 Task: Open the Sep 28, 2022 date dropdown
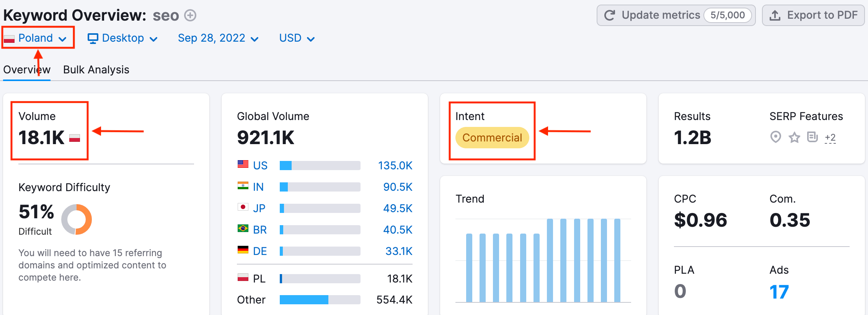(218, 38)
